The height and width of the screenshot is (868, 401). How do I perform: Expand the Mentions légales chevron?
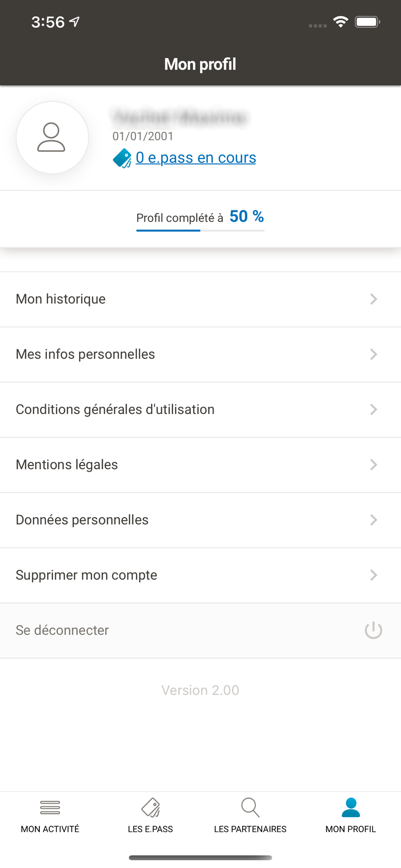click(x=373, y=465)
